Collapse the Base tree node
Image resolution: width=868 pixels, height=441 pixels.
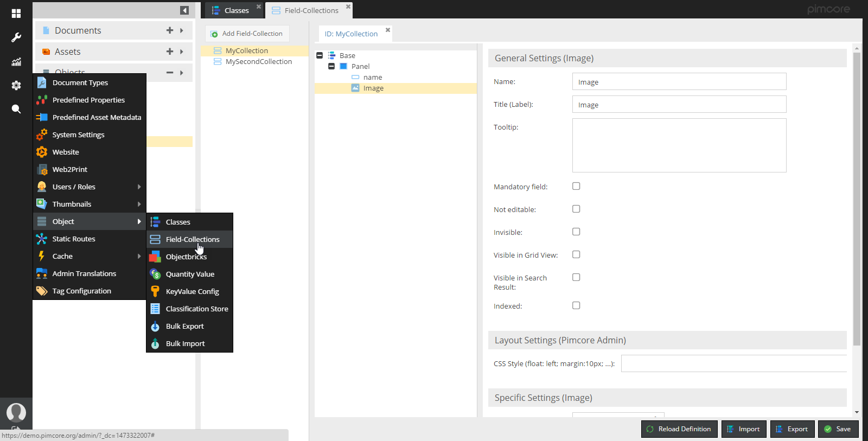click(320, 55)
